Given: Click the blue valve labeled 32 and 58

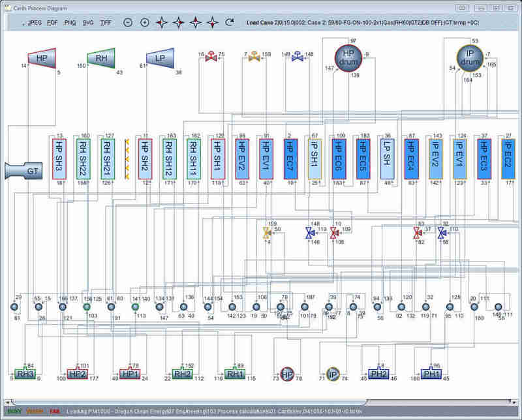Looking at the screenshot, I should tap(442, 233).
